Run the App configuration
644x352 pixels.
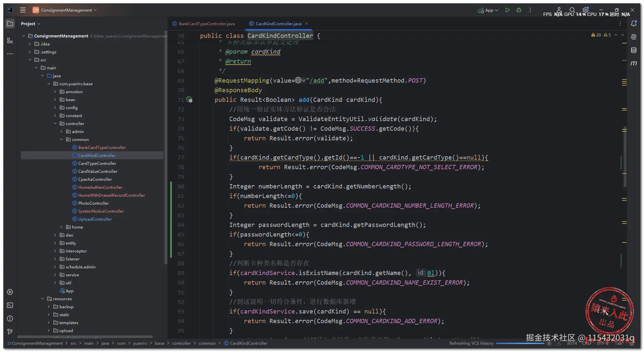point(507,10)
